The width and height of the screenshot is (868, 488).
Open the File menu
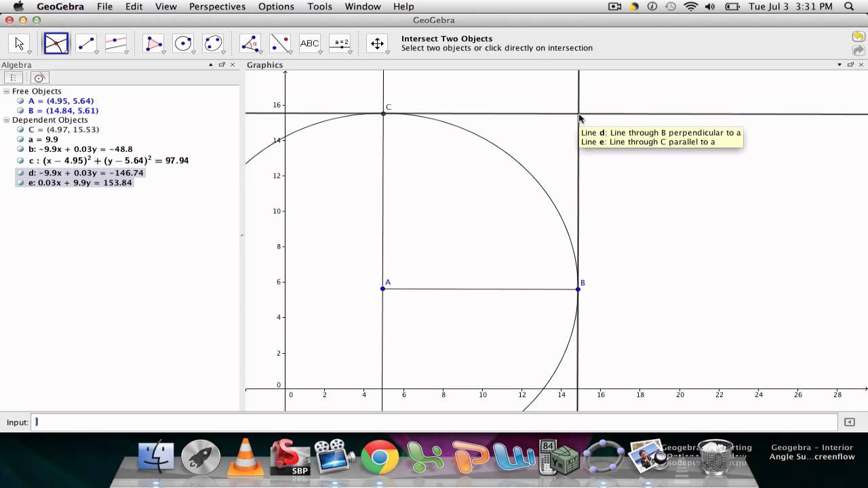click(104, 6)
